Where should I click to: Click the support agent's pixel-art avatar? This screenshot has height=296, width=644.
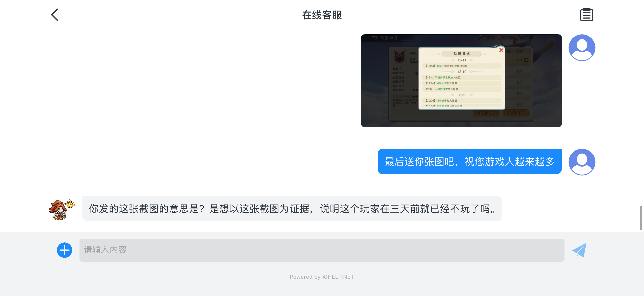tap(61, 209)
